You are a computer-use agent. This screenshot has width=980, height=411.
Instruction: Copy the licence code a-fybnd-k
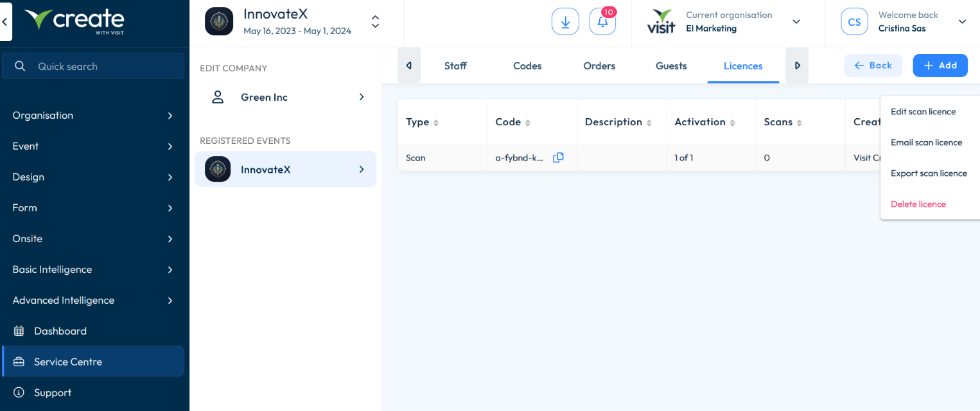(x=558, y=157)
